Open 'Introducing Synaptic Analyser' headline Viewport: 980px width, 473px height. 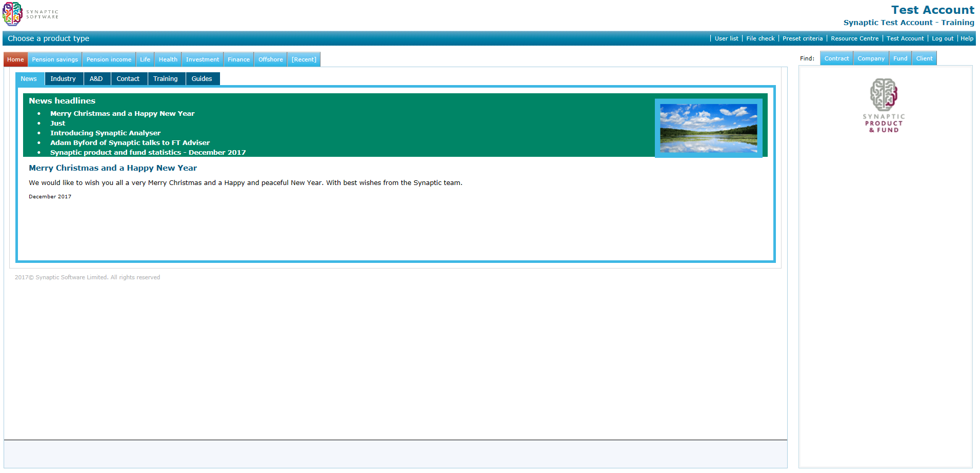105,133
